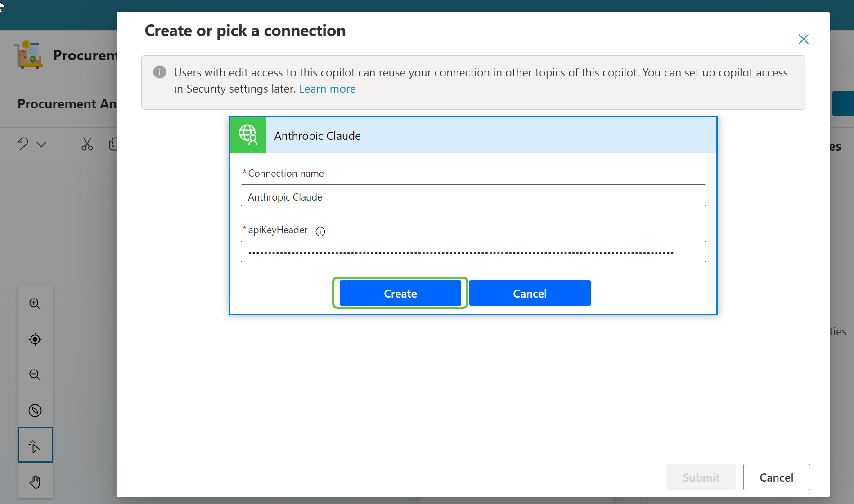Click the center canvas crosshair icon
Image resolution: width=854 pixels, height=504 pixels.
[35, 339]
